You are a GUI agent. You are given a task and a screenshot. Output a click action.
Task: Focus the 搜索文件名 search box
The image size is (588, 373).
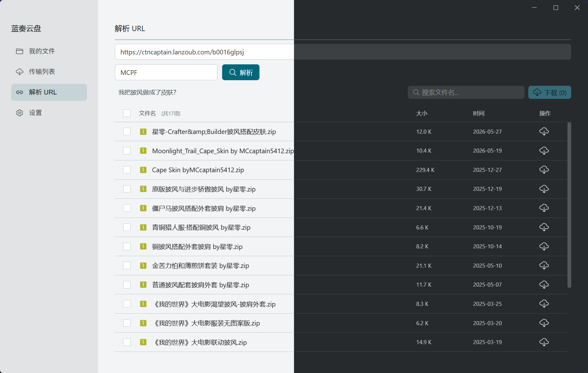[466, 92]
